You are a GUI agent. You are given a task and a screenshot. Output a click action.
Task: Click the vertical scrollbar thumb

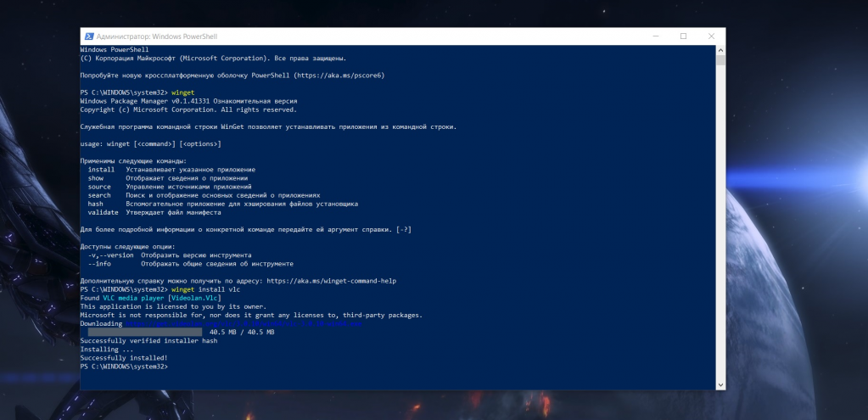tap(720, 60)
